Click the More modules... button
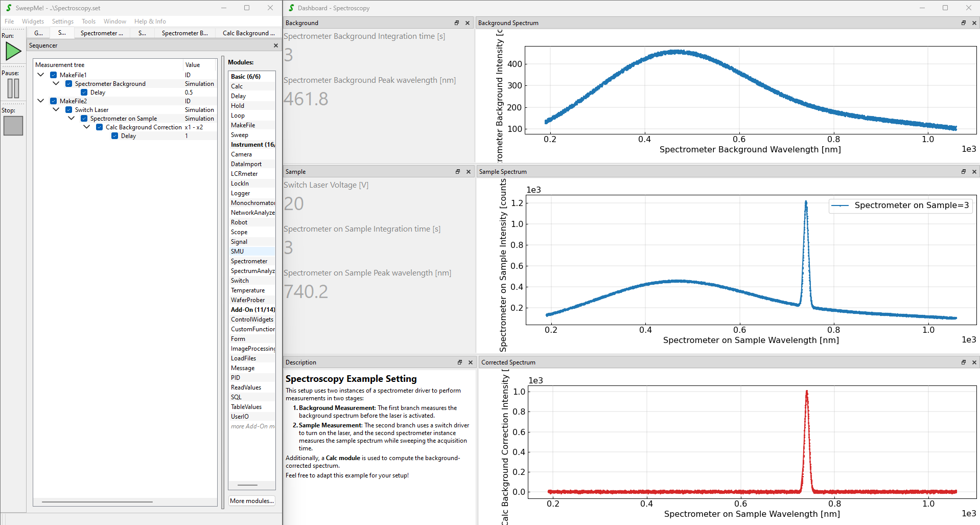980x525 pixels. coord(252,501)
